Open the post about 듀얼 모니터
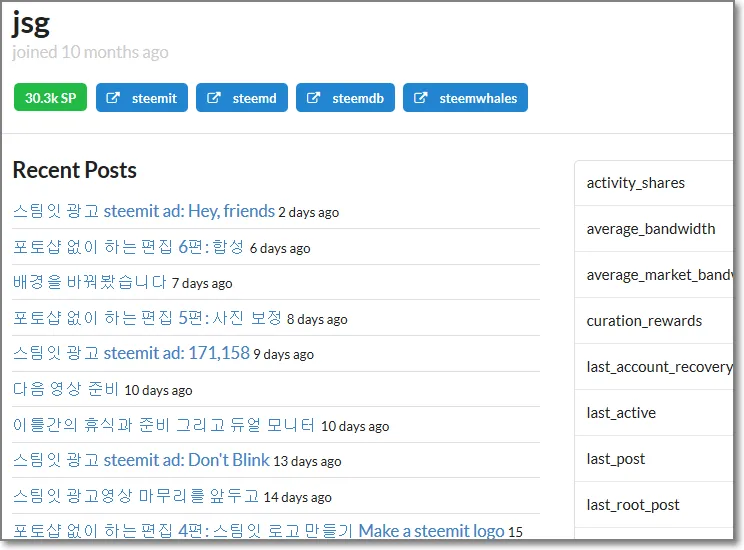Image resolution: width=744 pixels, height=550 pixels. 164,425
